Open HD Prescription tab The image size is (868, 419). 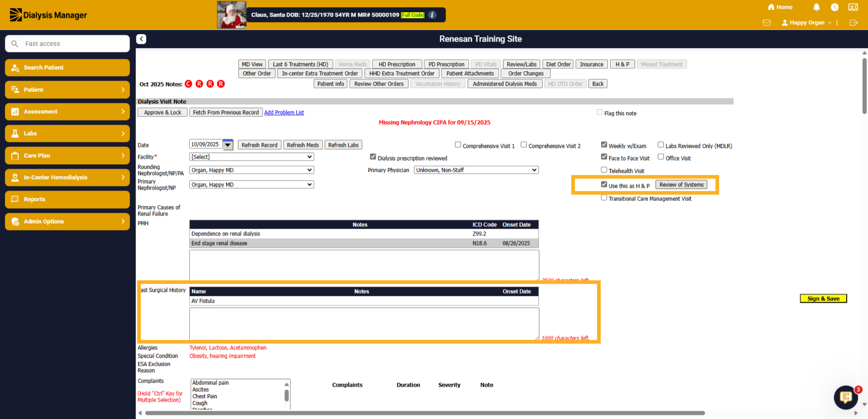coord(397,64)
